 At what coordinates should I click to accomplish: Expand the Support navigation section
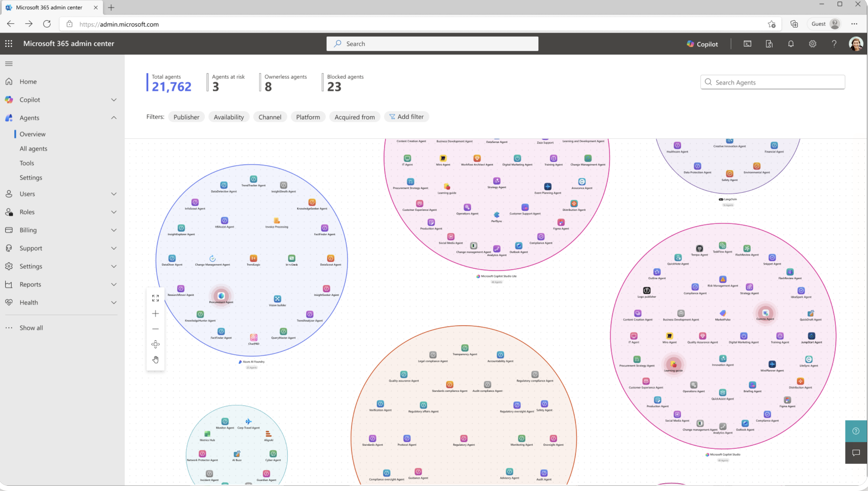(114, 248)
